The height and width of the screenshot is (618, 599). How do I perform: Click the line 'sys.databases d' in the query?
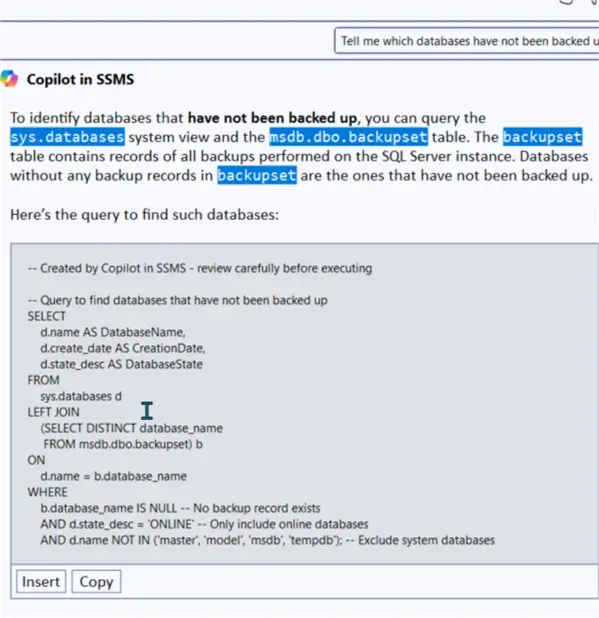(81, 396)
